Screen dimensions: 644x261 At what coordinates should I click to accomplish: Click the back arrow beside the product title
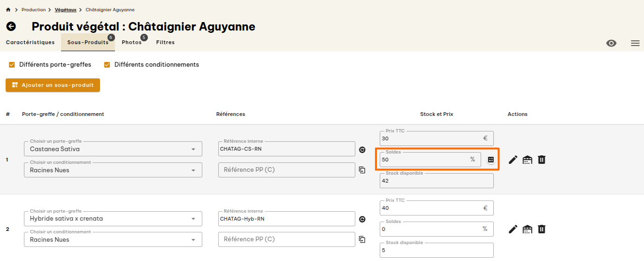[x=11, y=27]
